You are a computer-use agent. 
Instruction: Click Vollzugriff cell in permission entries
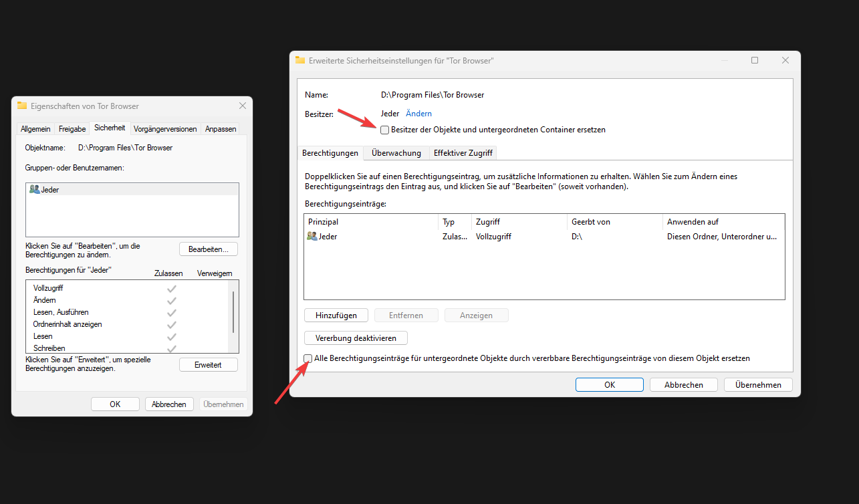[493, 237]
